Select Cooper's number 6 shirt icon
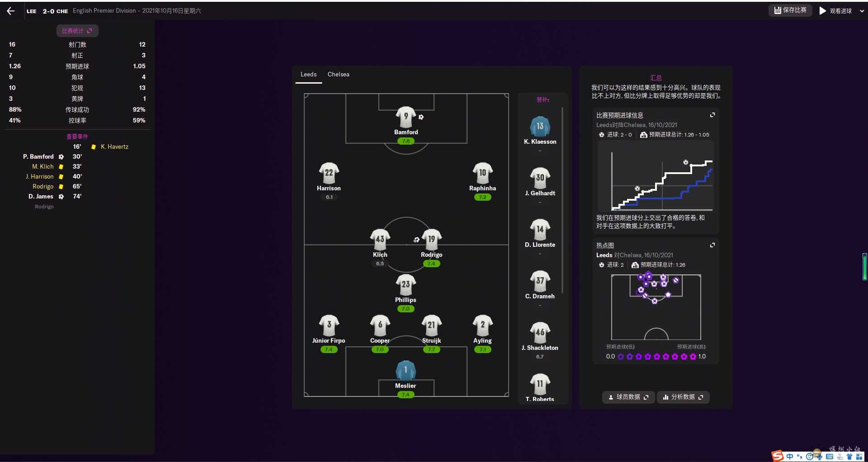868x462 pixels. point(380,326)
